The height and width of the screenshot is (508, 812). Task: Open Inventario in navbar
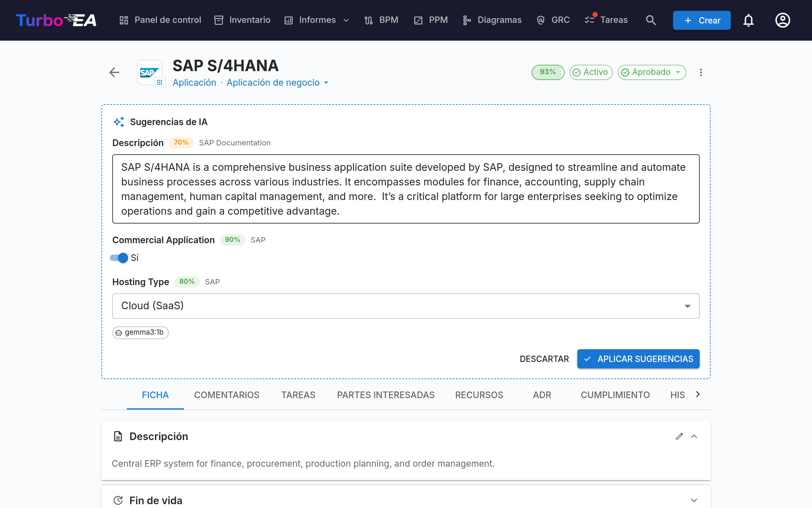tap(242, 20)
